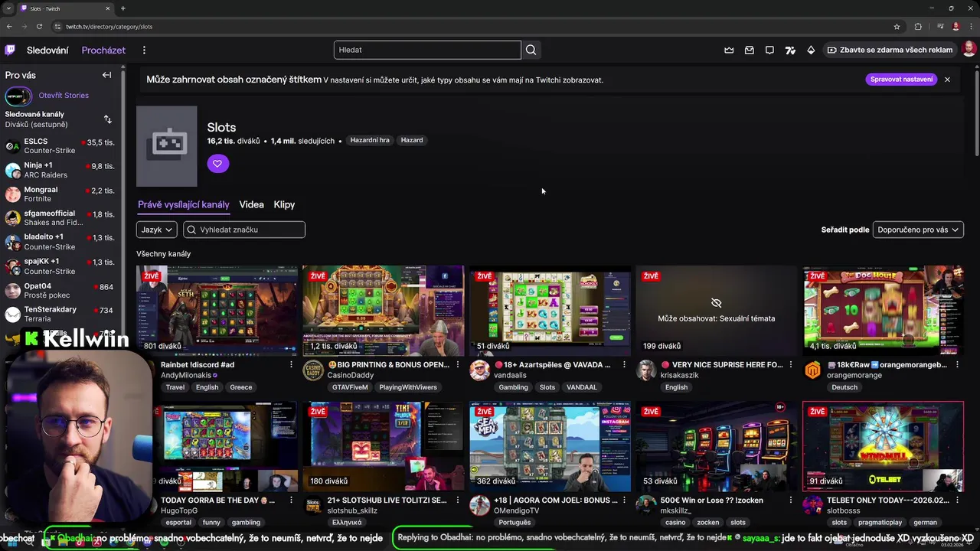Open Ninja +1 channel in sidebar
The width and height of the screenshot is (980, 551).
click(60, 169)
